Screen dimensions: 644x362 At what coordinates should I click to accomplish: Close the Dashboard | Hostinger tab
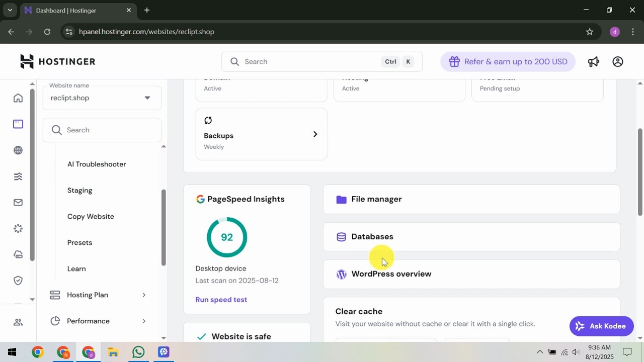point(129,10)
